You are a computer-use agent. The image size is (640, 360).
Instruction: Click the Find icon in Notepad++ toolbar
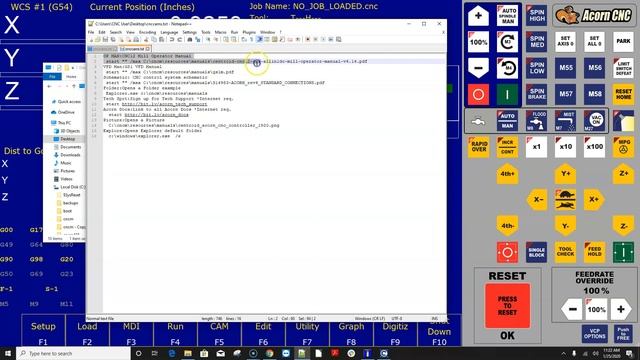point(190,40)
